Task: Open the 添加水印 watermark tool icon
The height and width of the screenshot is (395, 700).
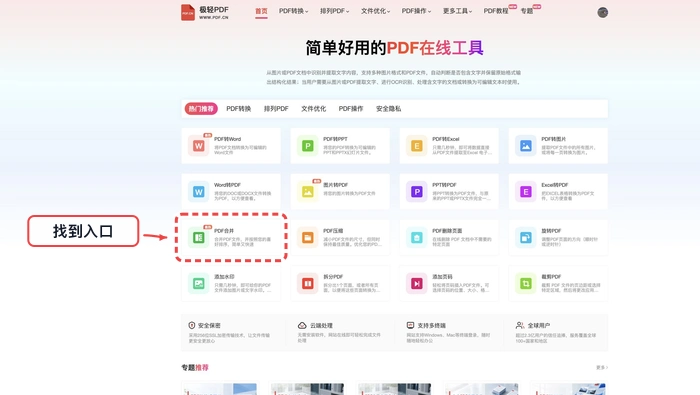Action: (x=199, y=283)
